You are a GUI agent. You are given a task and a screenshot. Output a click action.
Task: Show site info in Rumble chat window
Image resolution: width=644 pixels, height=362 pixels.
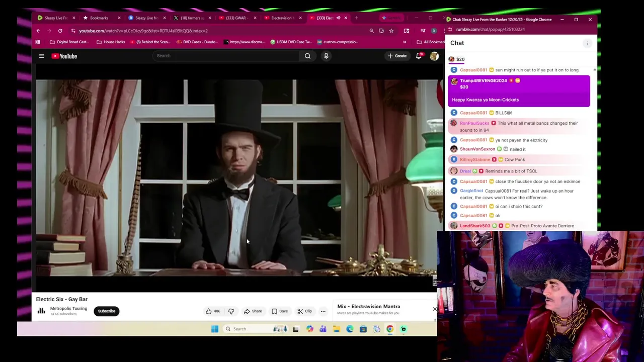pos(450,29)
